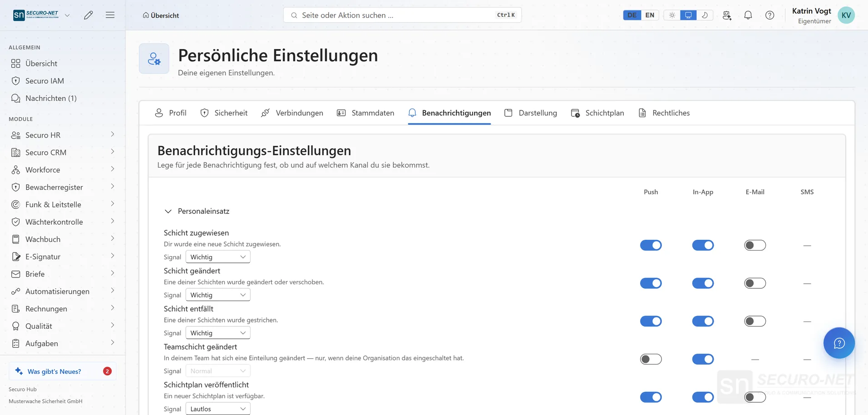This screenshot has width=868, height=415.
Task: Enable Push for Teamschicht geändert
Action: tap(651, 359)
